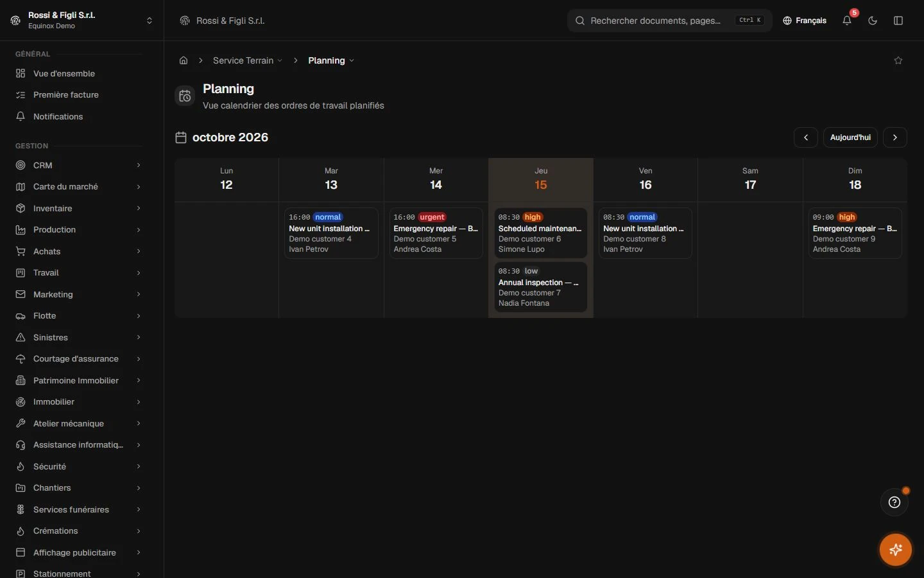Image resolution: width=924 pixels, height=578 pixels.
Task: Expand the CRM menu chevron
Action: tap(139, 166)
